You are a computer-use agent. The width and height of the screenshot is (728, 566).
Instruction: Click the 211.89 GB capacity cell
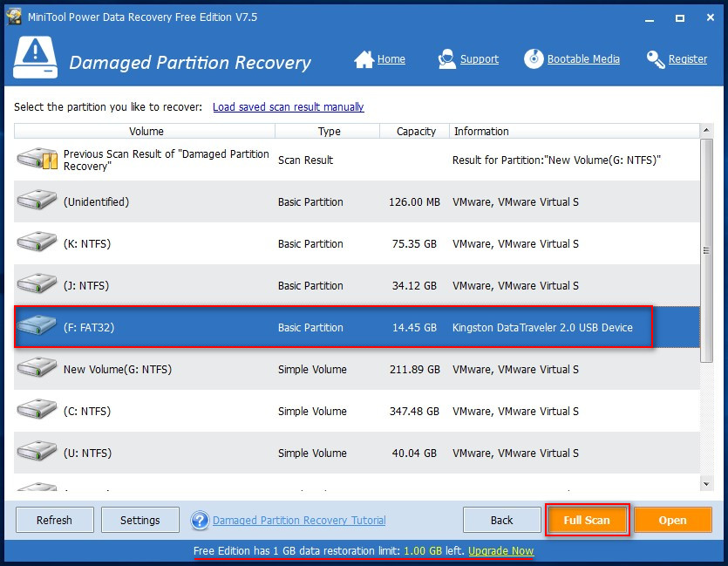[414, 369]
